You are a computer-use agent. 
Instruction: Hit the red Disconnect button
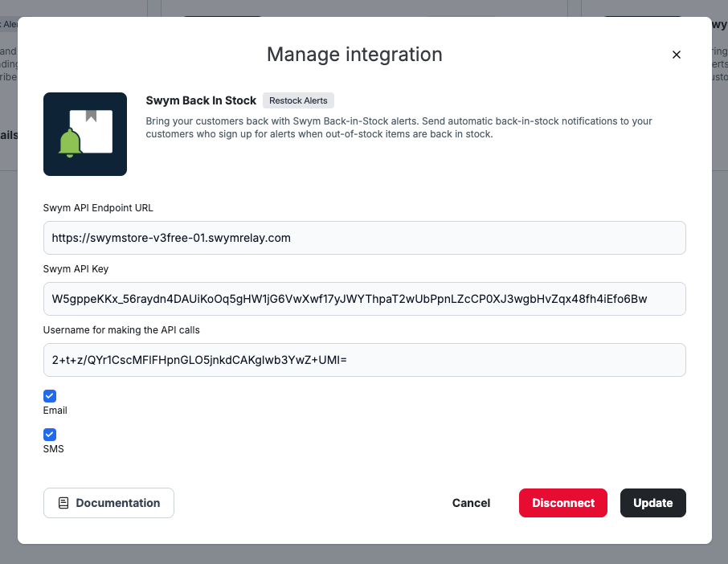coord(562,503)
